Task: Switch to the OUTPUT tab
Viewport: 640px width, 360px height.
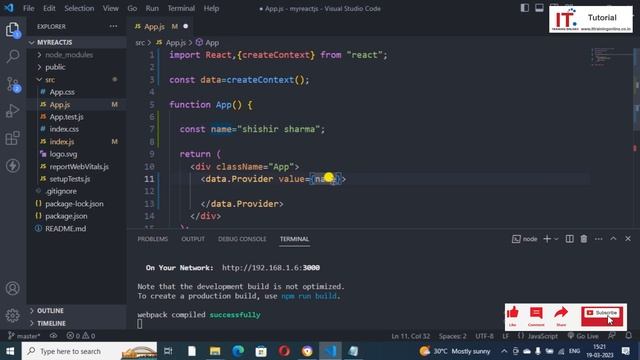Action: [193, 239]
